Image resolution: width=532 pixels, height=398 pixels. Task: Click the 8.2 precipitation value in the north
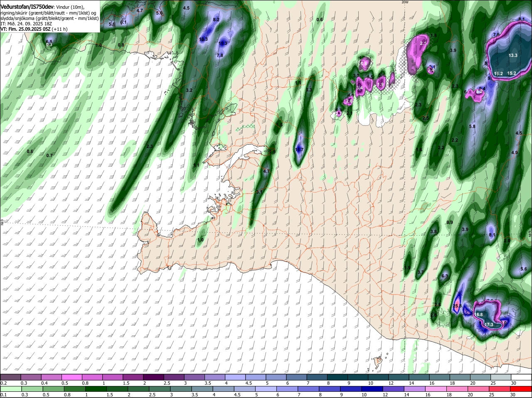[216, 20]
